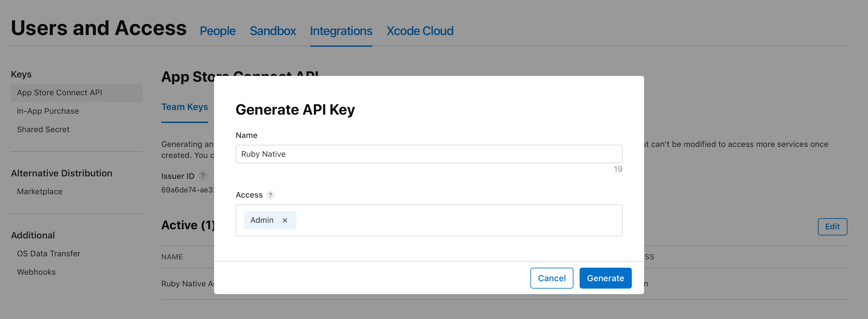Select App Store Connect API in sidebar
868x319 pixels.
tap(77, 93)
